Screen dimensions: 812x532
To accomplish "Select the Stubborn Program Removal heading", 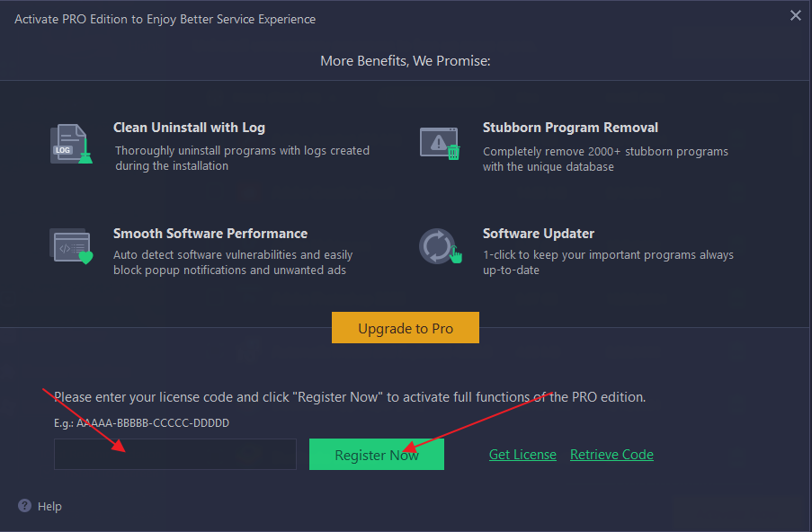I will [570, 128].
